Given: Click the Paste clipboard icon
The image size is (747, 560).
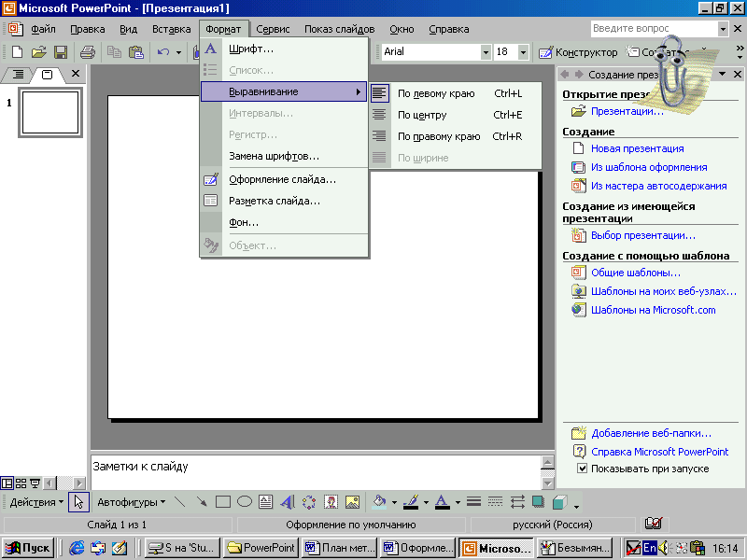Looking at the screenshot, I should click(136, 52).
